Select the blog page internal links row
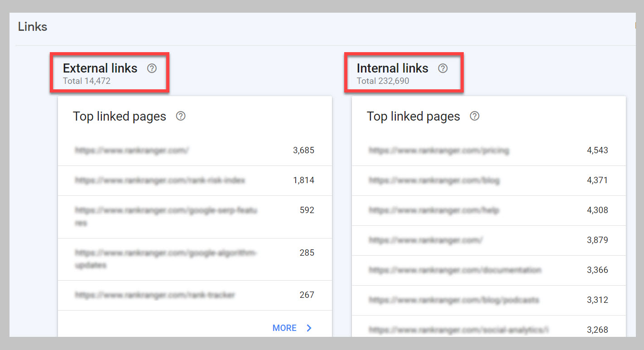644x350 pixels. point(433,180)
